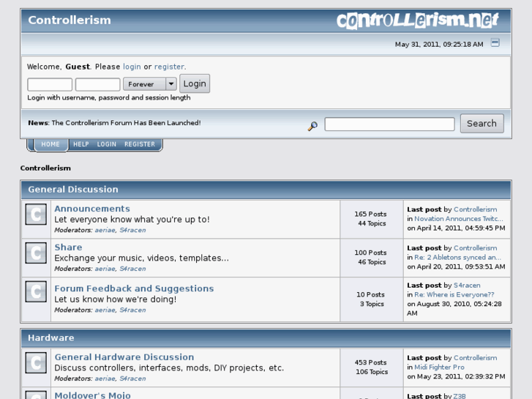Click the '453 Posts' count text
Screen dimensions: 532x399
[x=370, y=362]
